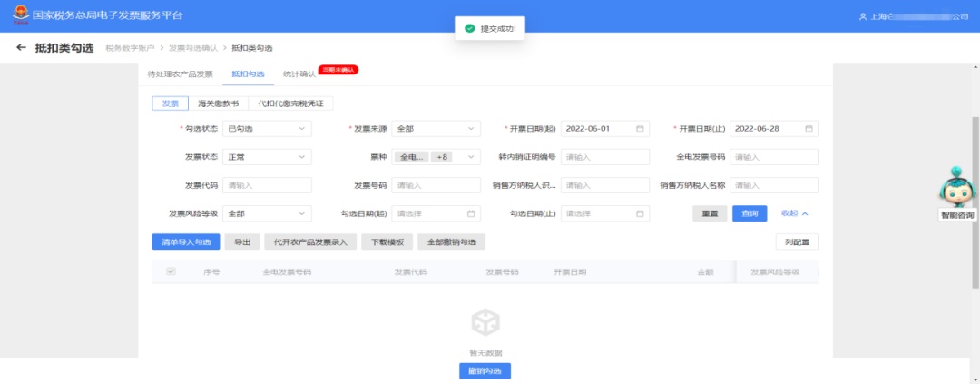Click the tax bureau emblem logo

[x=21, y=15]
